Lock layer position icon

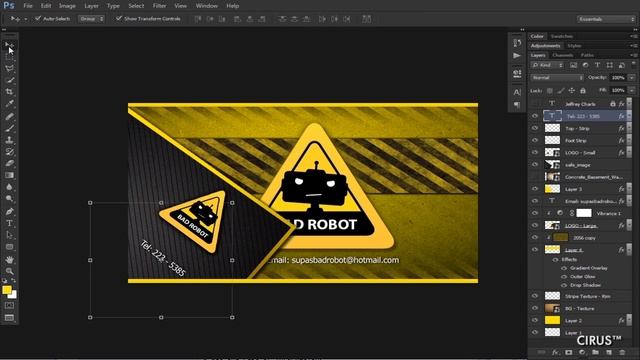tap(572, 91)
